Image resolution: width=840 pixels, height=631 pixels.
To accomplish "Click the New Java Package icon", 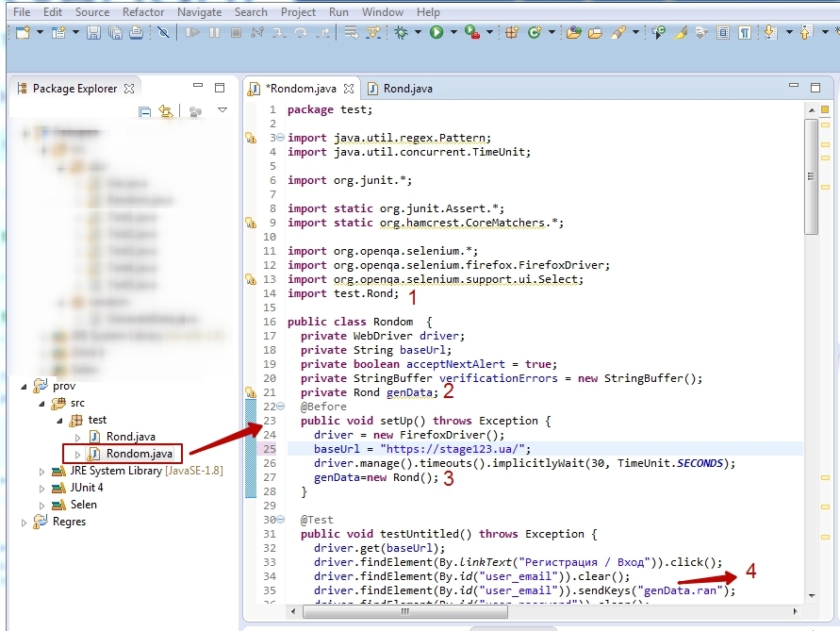I will (512, 33).
